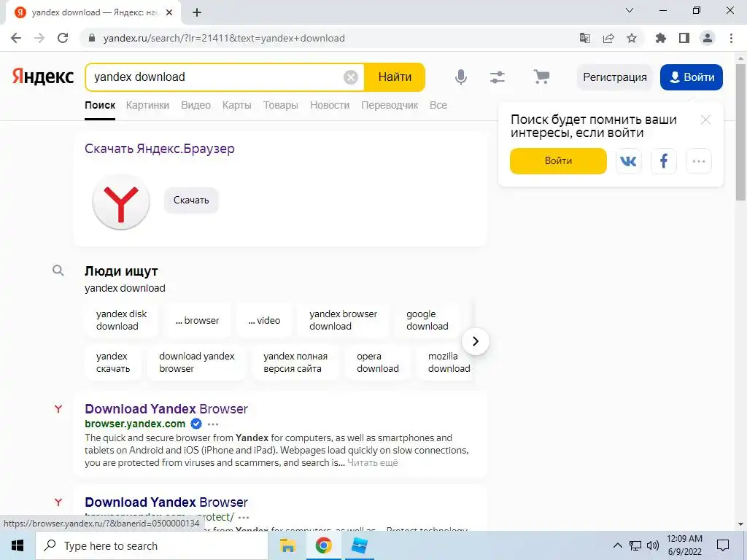Screen dimensions: 747x560
Task: Switch to Видео tab
Action: (196, 105)
